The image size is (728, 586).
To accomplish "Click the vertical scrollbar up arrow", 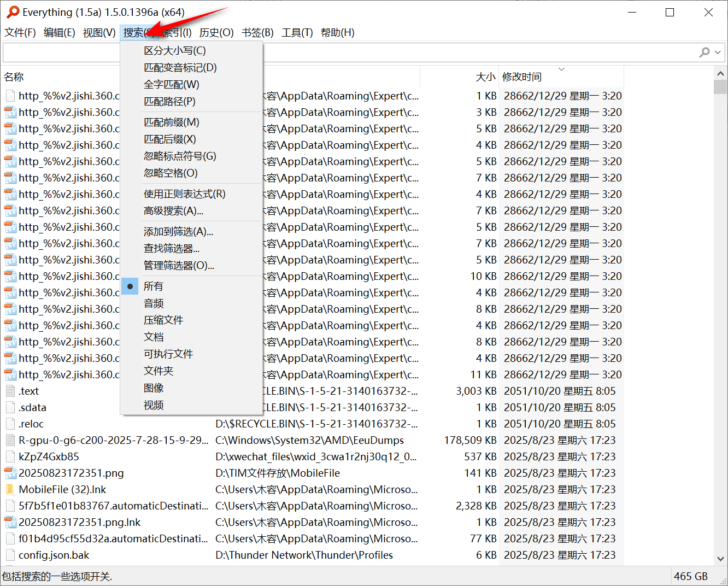I will pos(720,73).
